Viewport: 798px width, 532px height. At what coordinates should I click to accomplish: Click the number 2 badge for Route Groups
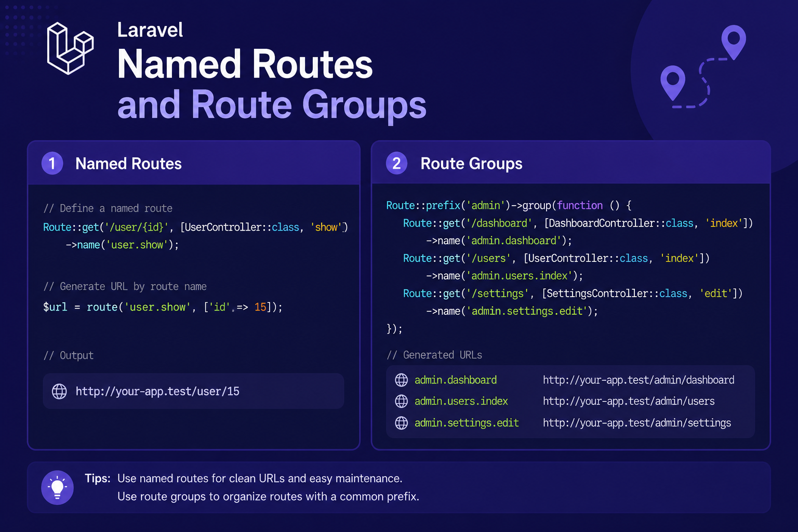click(x=396, y=163)
